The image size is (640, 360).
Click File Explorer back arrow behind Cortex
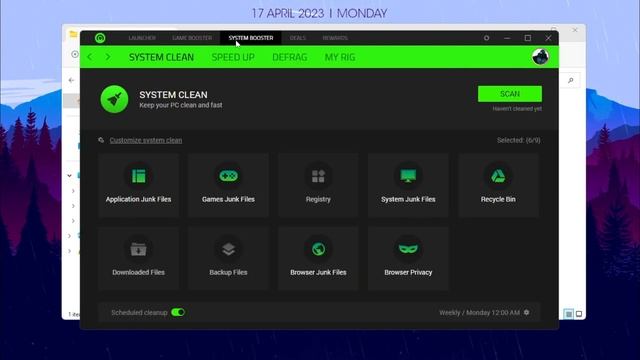click(71, 80)
